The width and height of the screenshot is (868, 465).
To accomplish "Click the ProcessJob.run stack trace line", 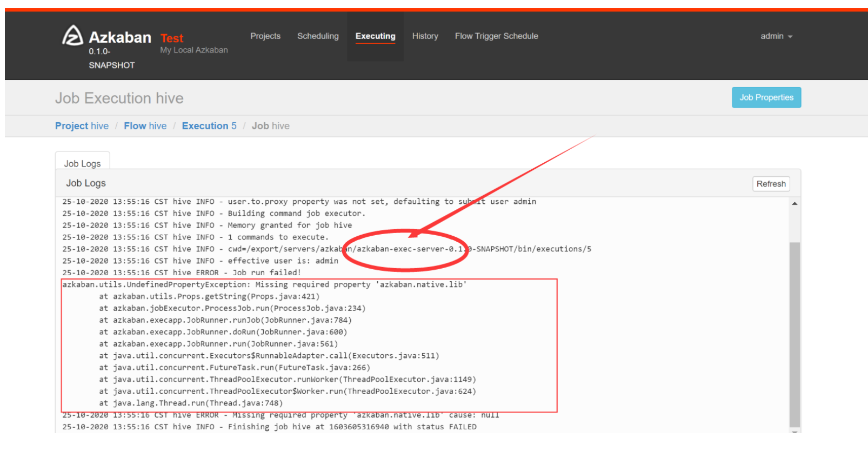I will 232,308.
